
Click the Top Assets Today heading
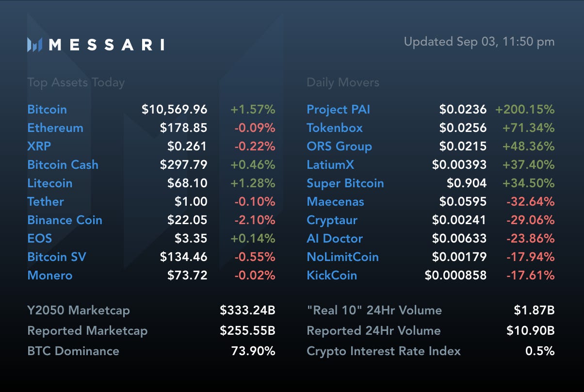(76, 83)
